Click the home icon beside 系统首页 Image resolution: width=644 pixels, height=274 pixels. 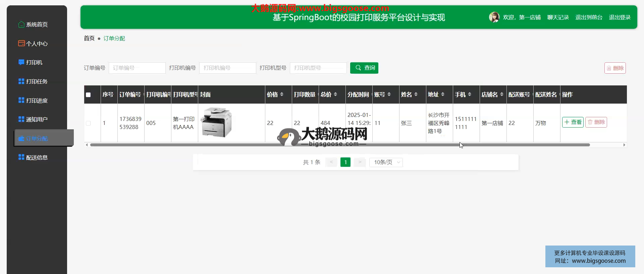(21, 24)
